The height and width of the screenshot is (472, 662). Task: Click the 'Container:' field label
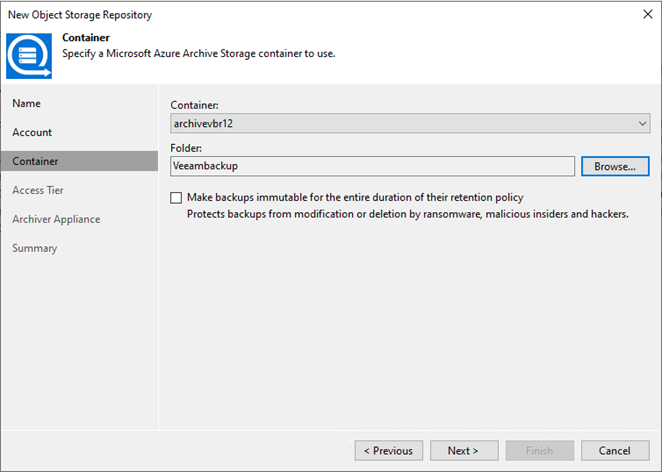point(194,105)
